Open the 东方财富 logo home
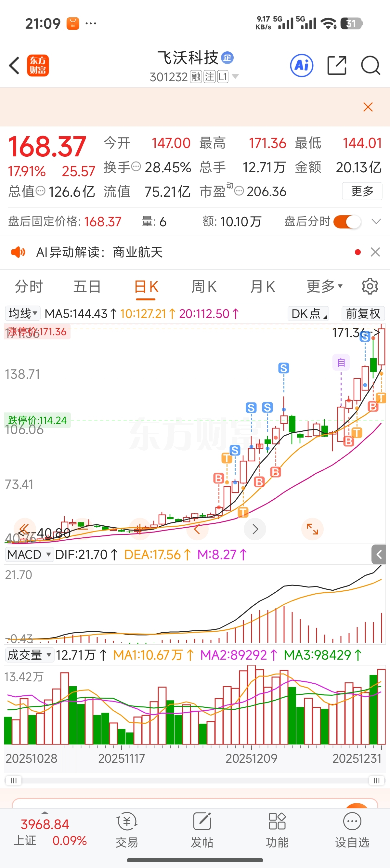The height and width of the screenshot is (868, 390). 38,65
